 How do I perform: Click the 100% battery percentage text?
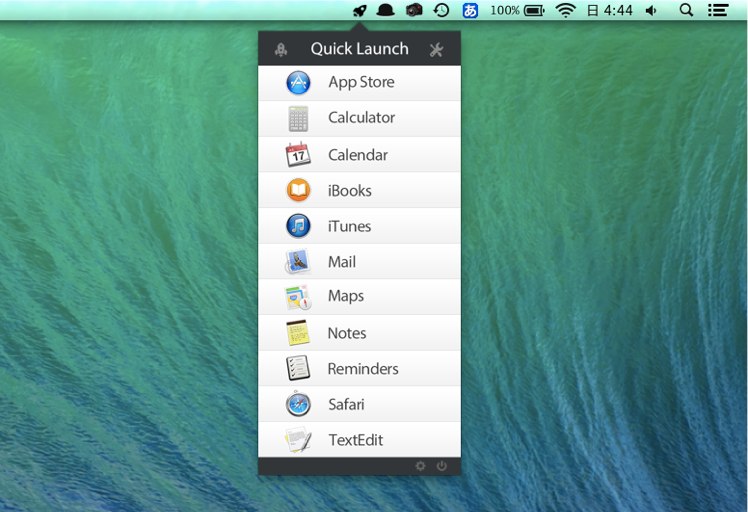505,10
